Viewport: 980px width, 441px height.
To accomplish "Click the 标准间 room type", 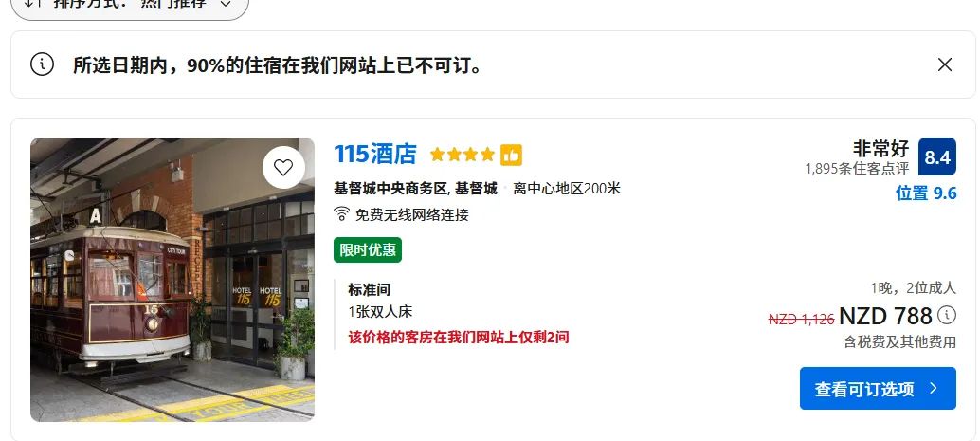I will point(370,289).
